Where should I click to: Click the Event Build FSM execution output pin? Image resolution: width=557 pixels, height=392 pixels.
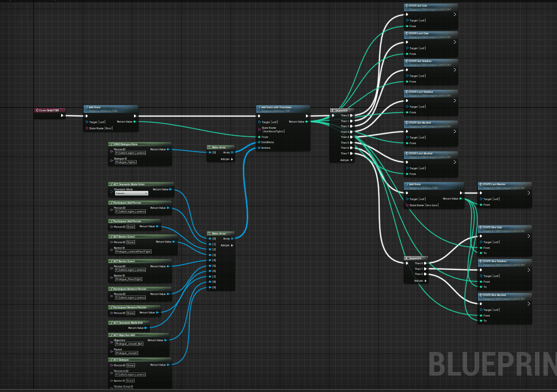62,115
